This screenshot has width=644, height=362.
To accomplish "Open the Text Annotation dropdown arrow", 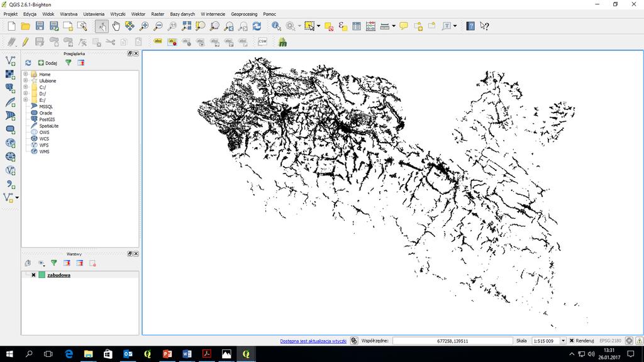I will point(455,26).
